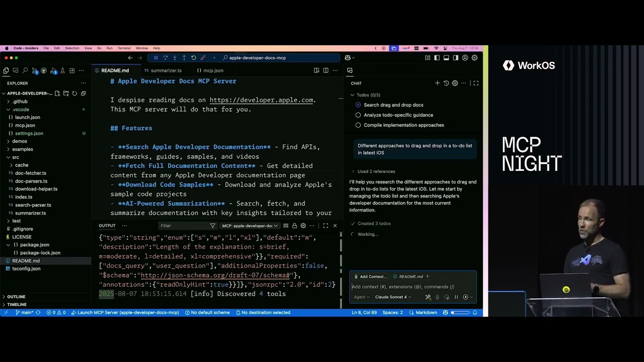Screen dimensions: 644x362
Task: Start a new chat with plus icon
Action: pyautogui.click(x=437, y=83)
